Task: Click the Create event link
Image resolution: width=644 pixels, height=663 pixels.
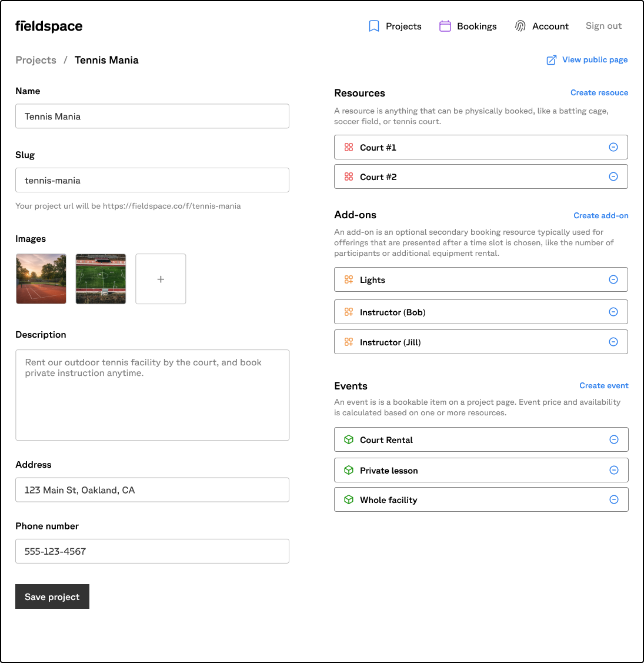Action: (x=604, y=386)
